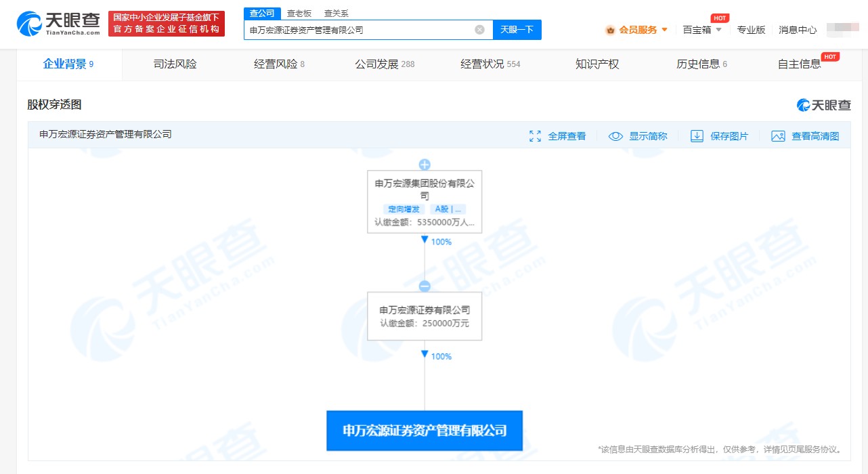
Task: Switch to the 司法风险 tab
Action: click(x=175, y=64)
